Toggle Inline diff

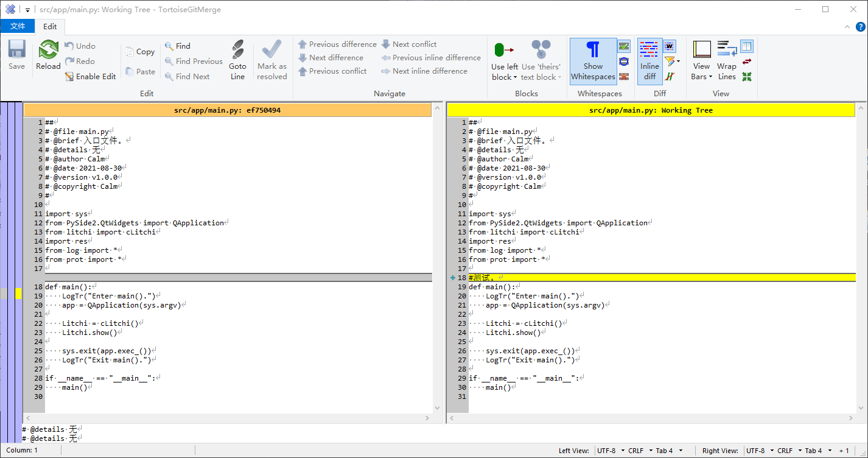(x=649, y=60)
